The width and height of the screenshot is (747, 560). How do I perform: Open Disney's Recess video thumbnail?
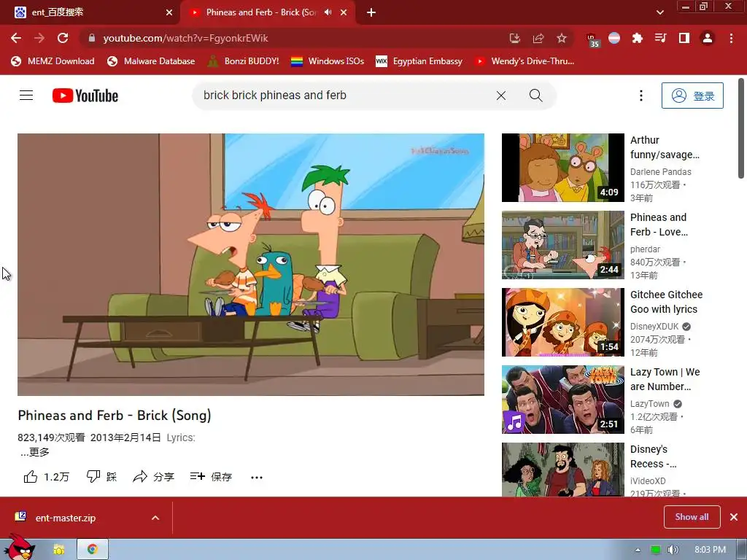coord(562,470)
